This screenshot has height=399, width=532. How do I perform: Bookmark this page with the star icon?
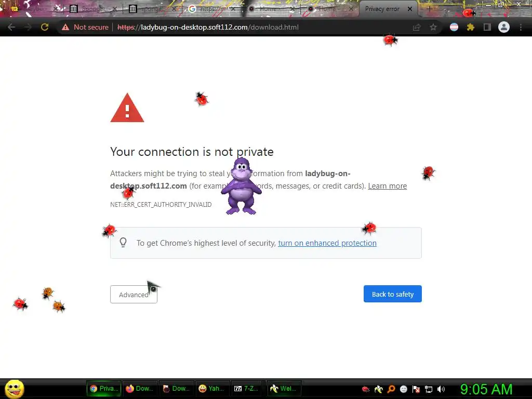433,27
